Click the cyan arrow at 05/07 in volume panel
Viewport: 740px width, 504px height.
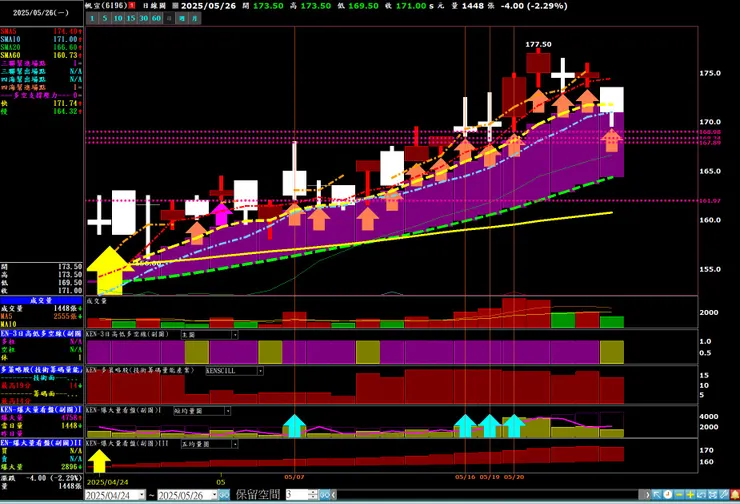coord(294,426)
